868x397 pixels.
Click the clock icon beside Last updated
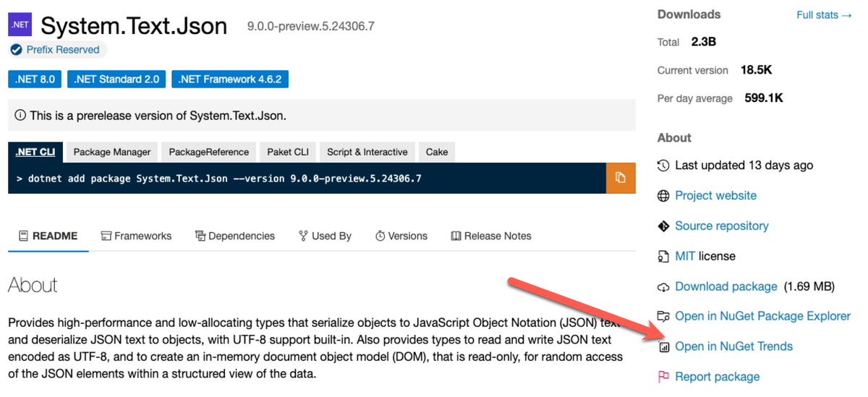point(663,166)
